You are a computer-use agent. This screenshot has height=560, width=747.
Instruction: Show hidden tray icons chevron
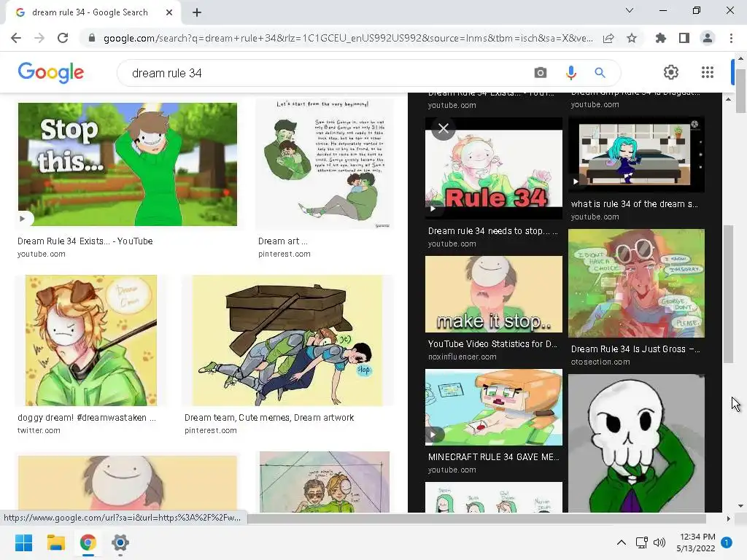pyautogui.click(x=622, y=542)
